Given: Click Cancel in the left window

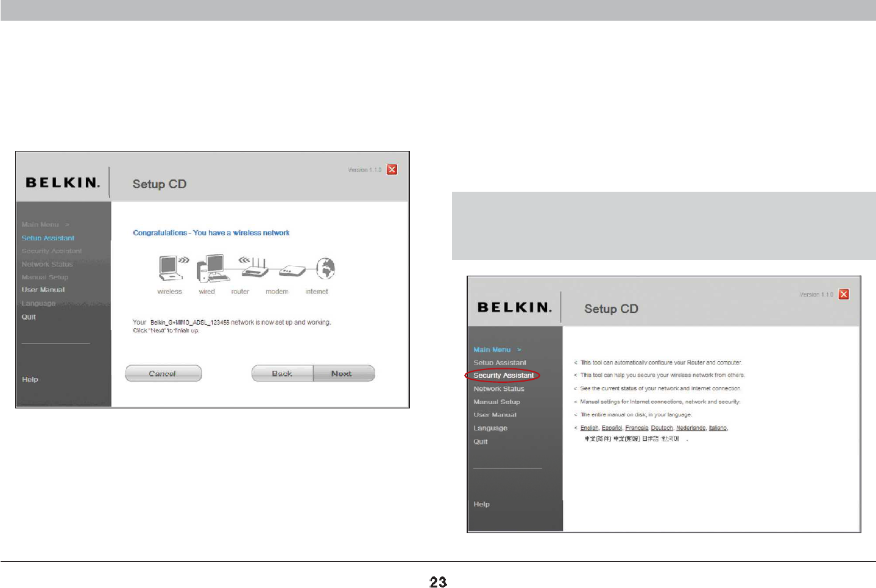Looking at the screenshot, I should click(x=163, y=373).
